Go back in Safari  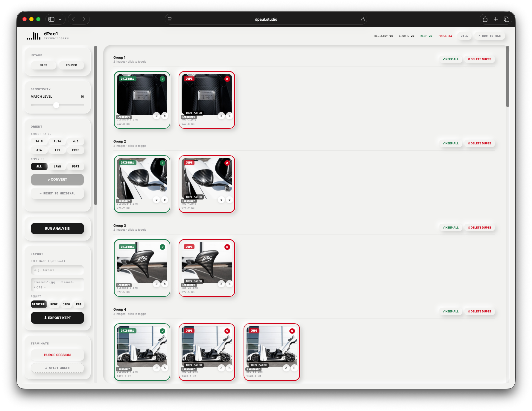click(73, 19)
